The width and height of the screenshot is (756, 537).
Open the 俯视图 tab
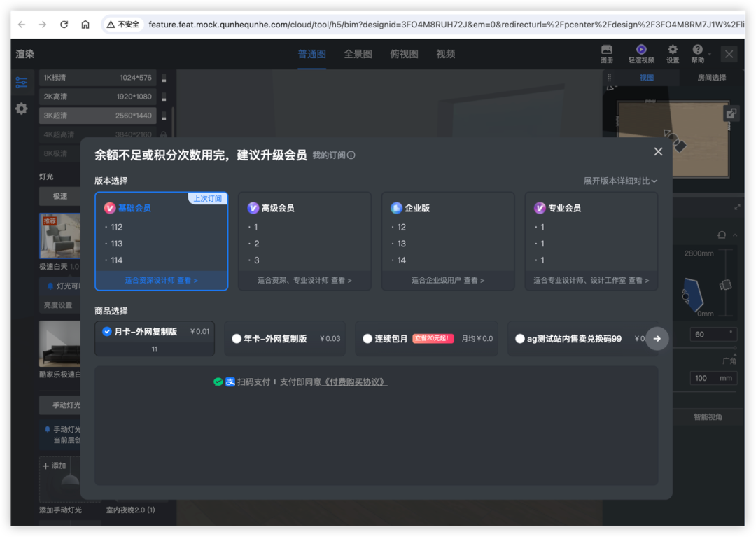[404, 54]
